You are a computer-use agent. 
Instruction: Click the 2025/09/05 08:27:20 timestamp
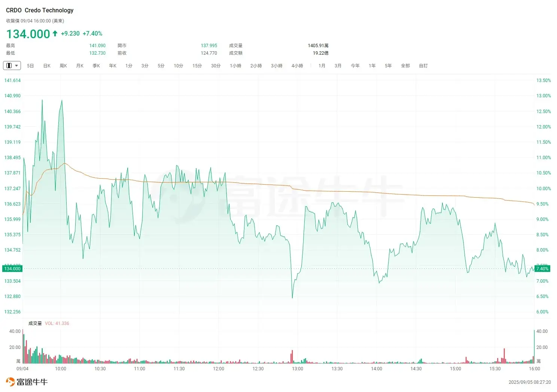[x=530, y=382]
